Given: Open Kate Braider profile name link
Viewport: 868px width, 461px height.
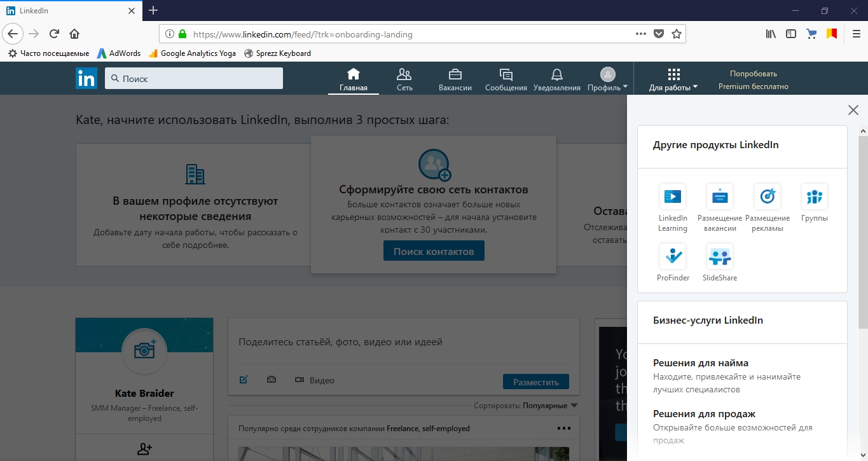Looking at the screenshot, I should coord(144,394).
